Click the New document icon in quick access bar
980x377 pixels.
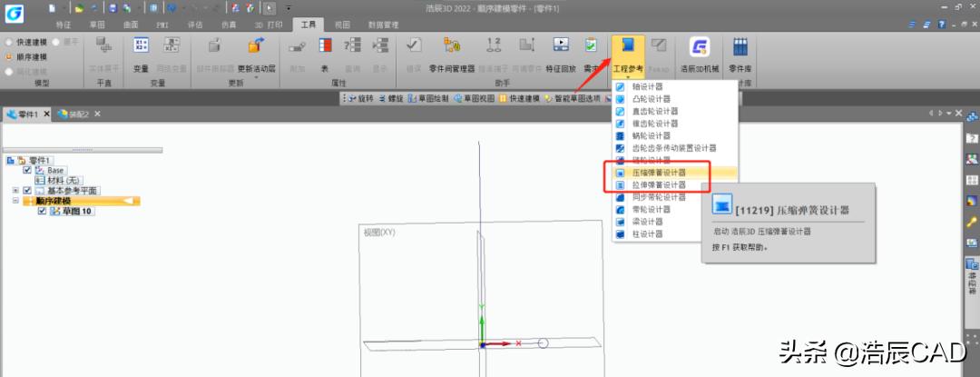pyautogui.click(x=52, y=8)
